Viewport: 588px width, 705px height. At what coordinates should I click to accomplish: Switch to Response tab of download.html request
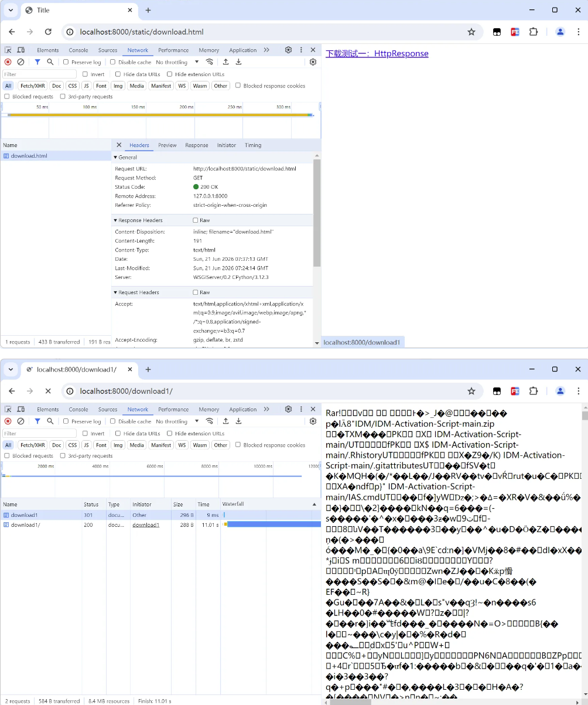point(197,145)
